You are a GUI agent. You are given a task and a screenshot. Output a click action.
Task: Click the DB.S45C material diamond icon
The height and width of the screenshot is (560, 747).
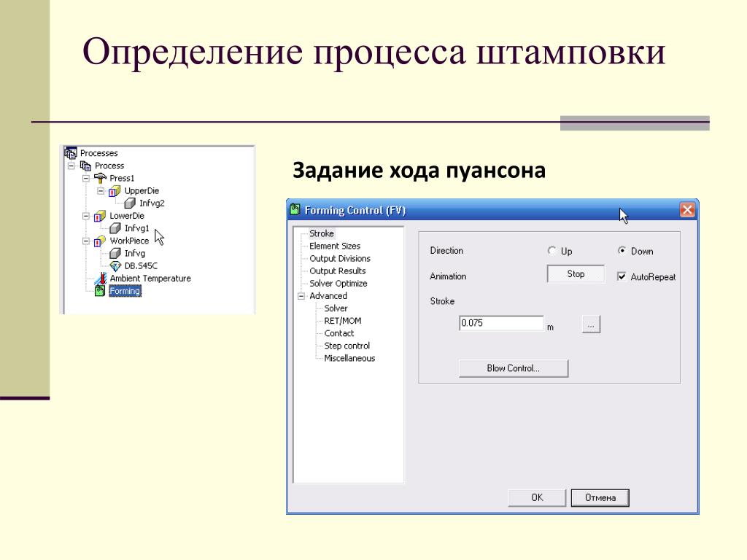[115, 265]
